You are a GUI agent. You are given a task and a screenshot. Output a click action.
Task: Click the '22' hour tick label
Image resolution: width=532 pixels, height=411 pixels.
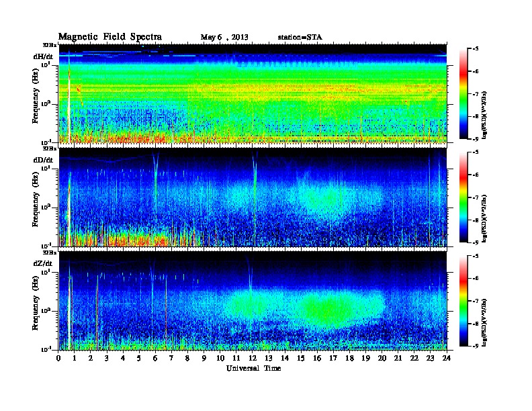tap(414, 359)
